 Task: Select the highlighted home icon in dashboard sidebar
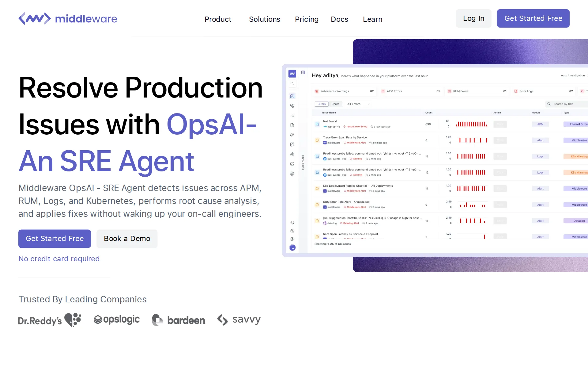[292, 96]
